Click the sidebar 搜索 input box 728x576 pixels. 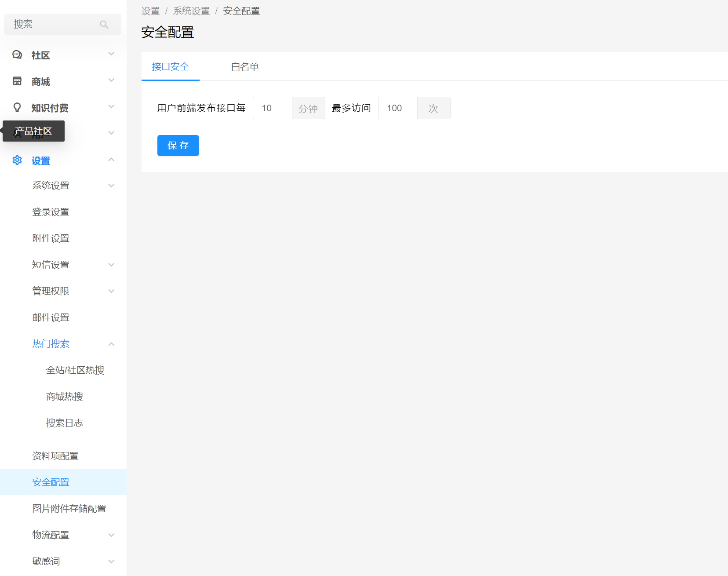tap(62, 24)
